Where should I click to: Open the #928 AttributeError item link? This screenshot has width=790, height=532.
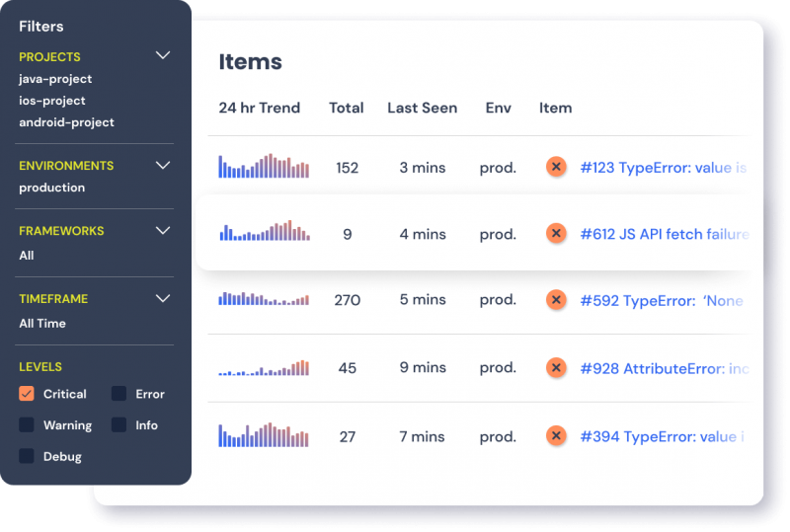coord(665,369)
